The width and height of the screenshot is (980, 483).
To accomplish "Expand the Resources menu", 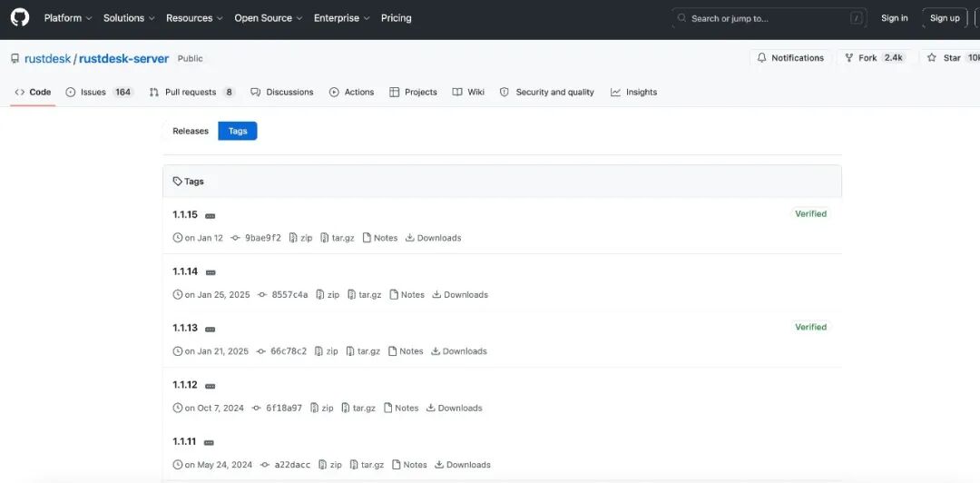I will pyautogui.click(x=194, y=18).
